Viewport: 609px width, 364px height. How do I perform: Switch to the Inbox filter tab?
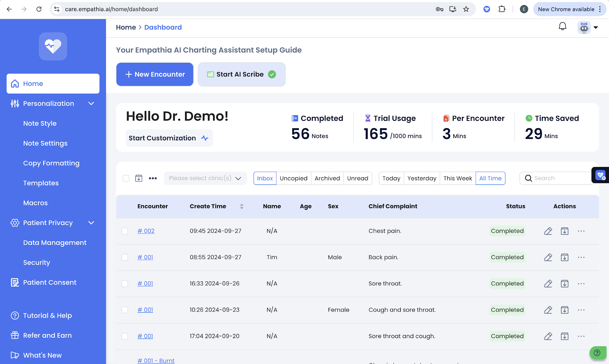click(265, 178)
